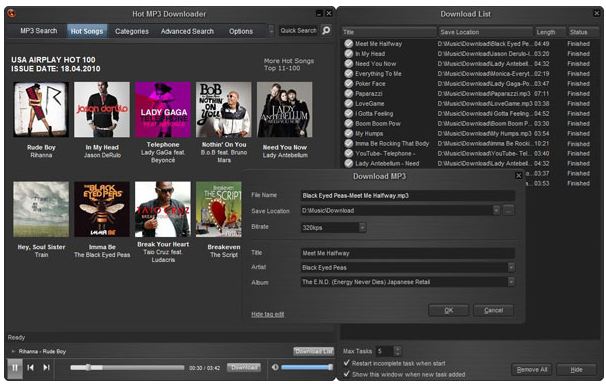Click the song progress seek slider
Image resolution: width=606 pixels, height=384 pixels.
pyautogui.click(x=127, y=367)
